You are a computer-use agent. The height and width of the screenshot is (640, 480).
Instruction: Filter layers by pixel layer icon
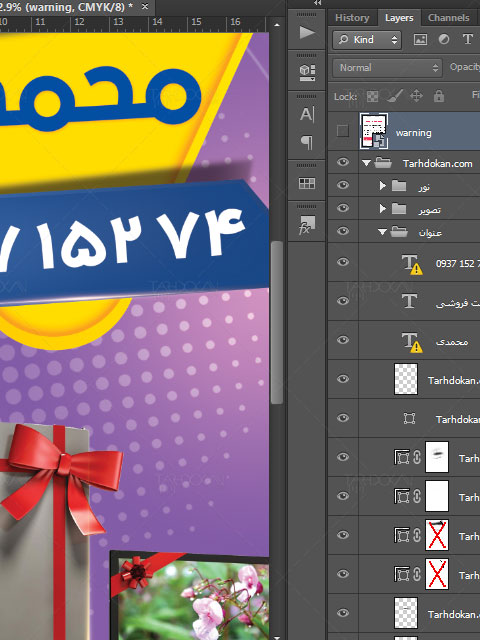pyautogui.click(x=420, y=39)
